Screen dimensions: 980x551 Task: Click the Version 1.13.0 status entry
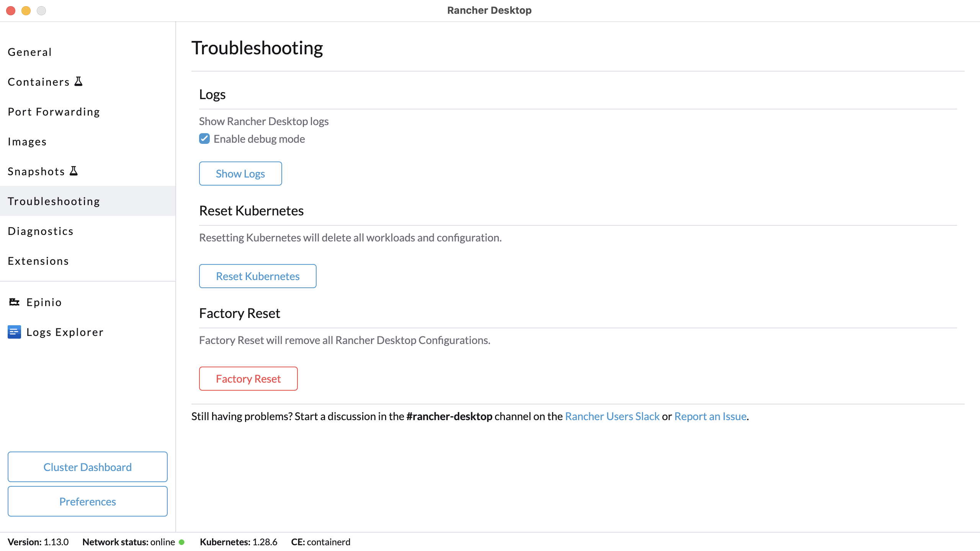tap(38, 542)
